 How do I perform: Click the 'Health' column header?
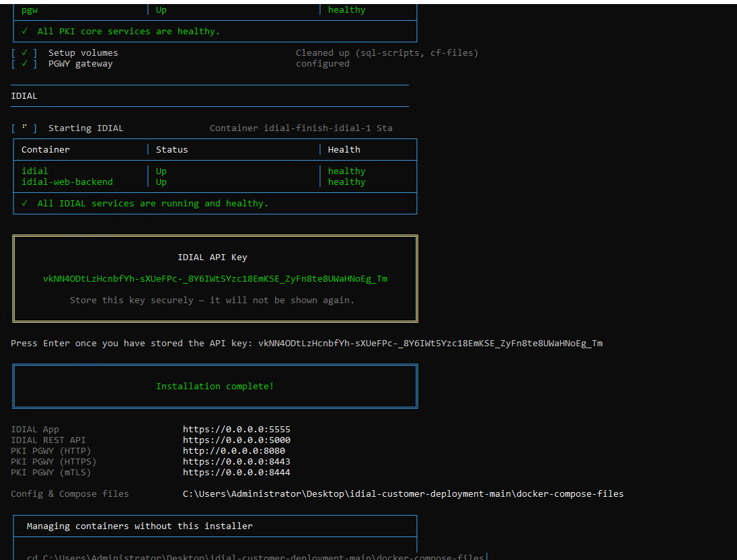tap(344, 150)
